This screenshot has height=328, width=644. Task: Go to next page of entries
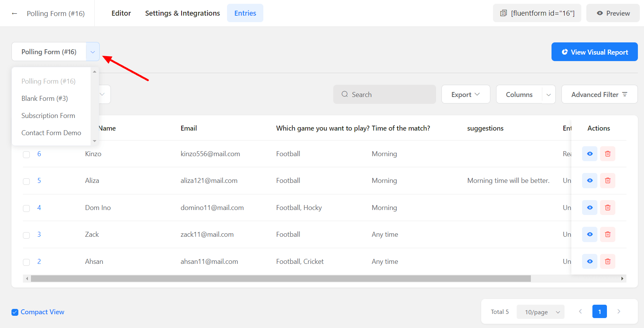(619, 312)
